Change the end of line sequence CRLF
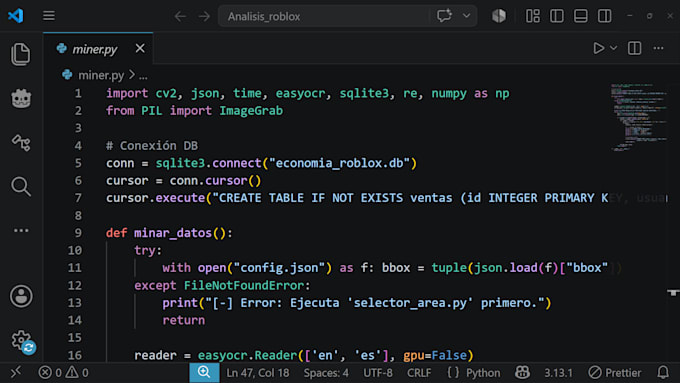Screen dimensions: 680x383 [419, 373]
